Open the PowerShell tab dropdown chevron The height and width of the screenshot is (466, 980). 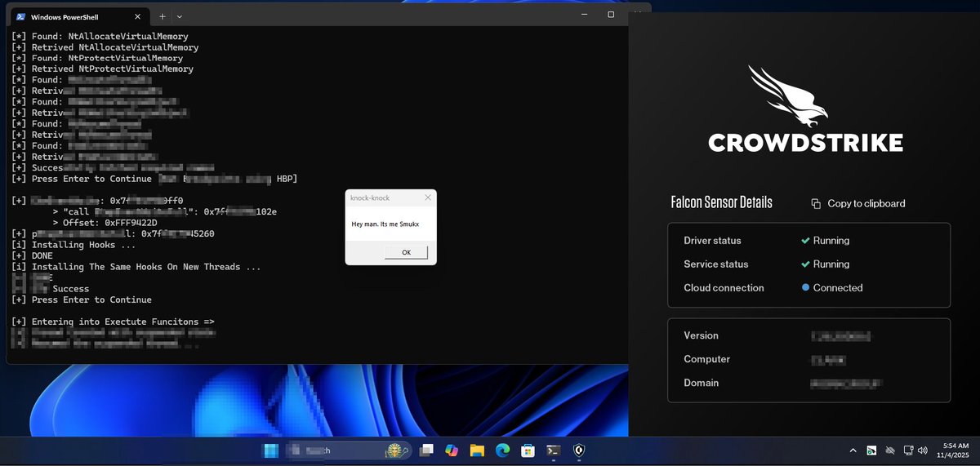pos(180,16)
